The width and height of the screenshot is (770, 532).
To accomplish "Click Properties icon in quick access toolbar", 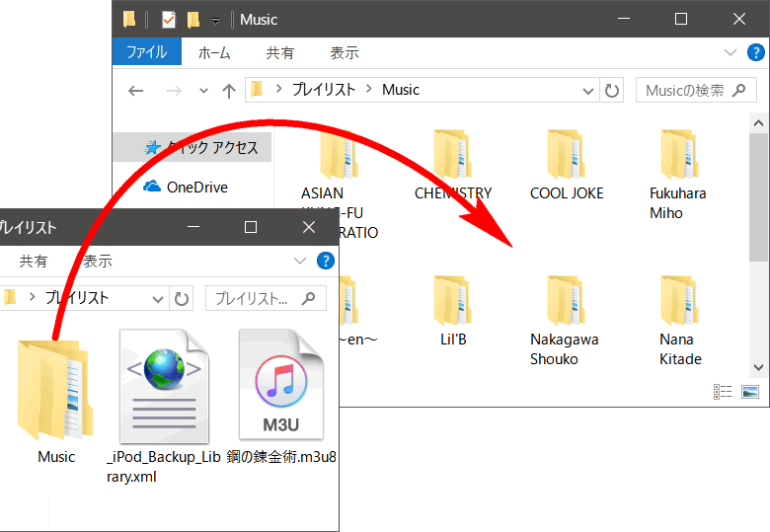I will pos(169,20).
